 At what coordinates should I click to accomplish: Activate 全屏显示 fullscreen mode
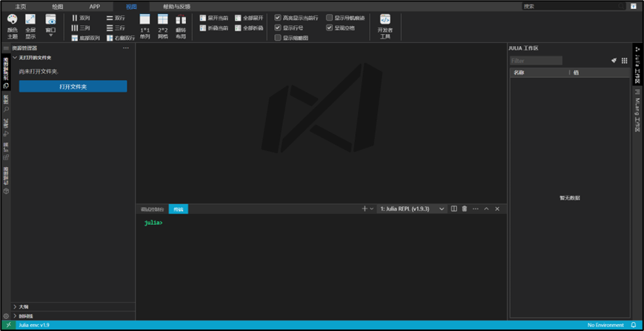click(30, 26)
